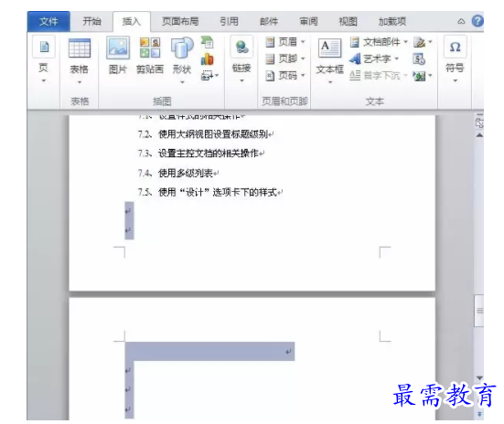504x424 pixels.
Task: Collapse the ribbon with the caret icon
Action: (461, 22)
